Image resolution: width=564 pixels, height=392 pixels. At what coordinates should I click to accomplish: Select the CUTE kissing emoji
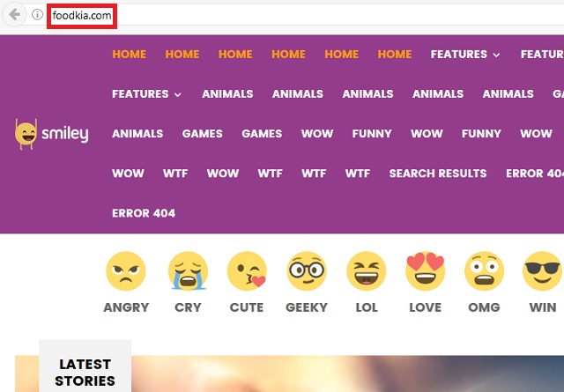247,271
